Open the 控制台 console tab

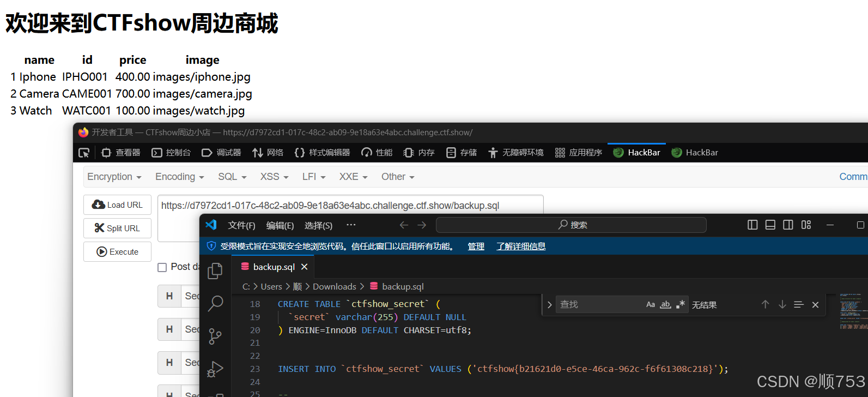(171, 153)
